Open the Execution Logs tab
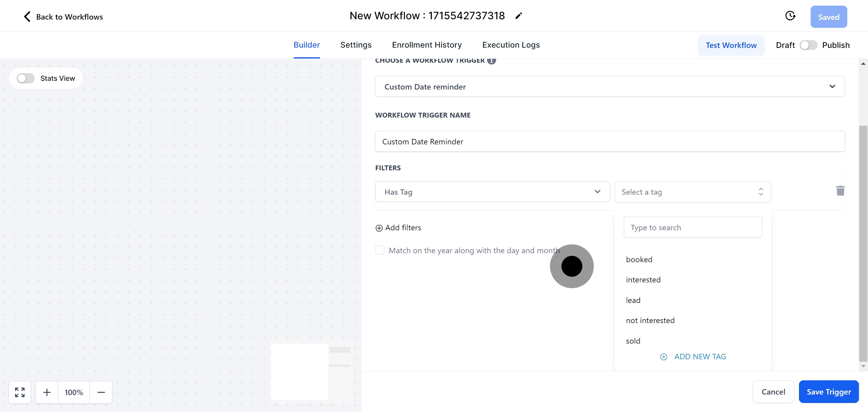868x412 pixels. tap(511, 45)
